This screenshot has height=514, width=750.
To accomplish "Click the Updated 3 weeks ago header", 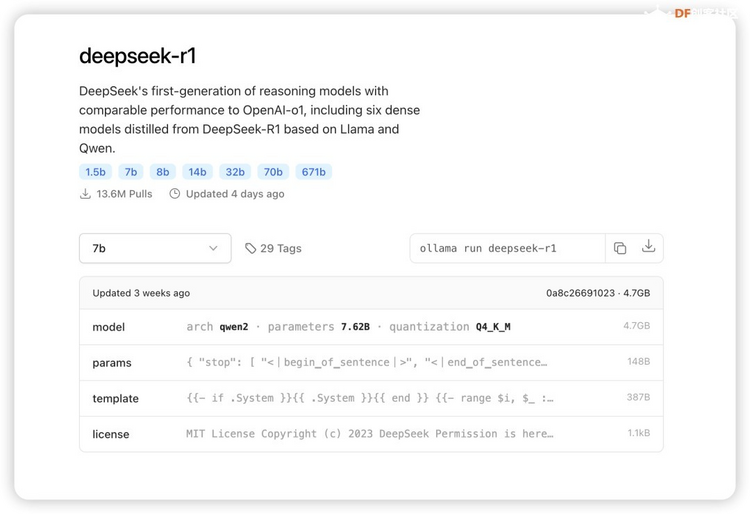I will click(x=141, y=293).
